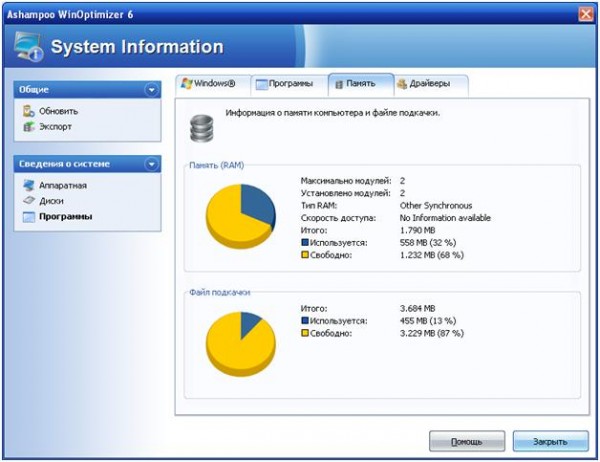This screenshot has width=600, height=462.
Task: Click the Экспорт export icon
Action: tap(28, 127)
